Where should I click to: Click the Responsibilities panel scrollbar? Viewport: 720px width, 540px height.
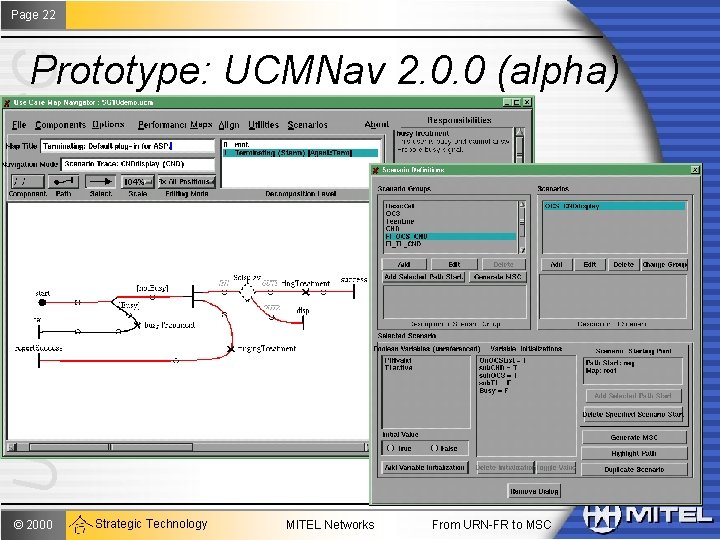[x=519, y=145]
